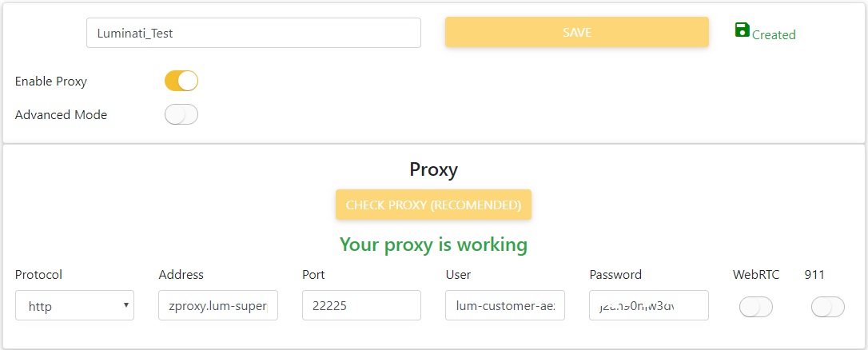868x350 pixels.
Task: Click the green floppy disk save icon
Action: click(742, 30)
